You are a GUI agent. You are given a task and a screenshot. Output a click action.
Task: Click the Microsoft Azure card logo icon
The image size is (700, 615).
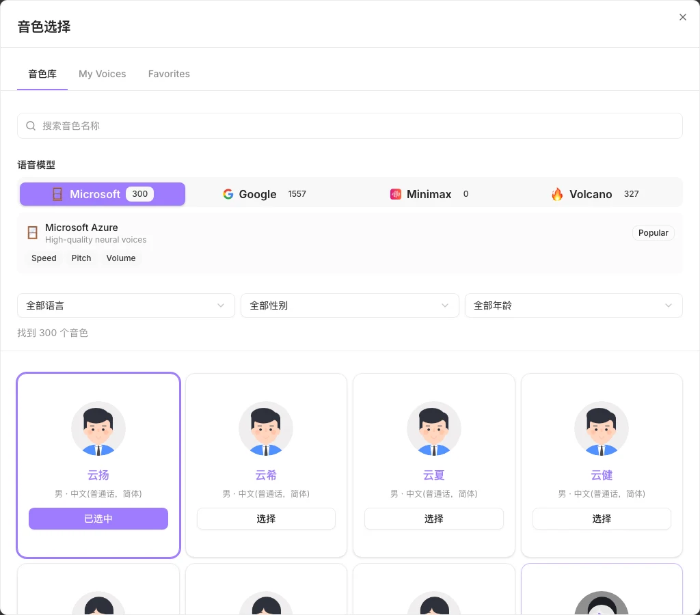click(33, 232)
